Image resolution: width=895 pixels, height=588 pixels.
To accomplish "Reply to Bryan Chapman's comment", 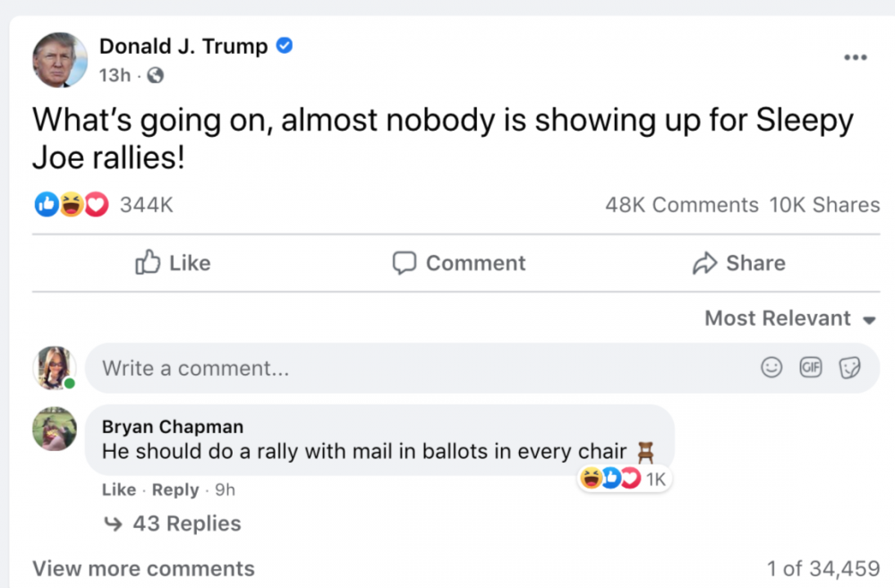I will 175,490.
